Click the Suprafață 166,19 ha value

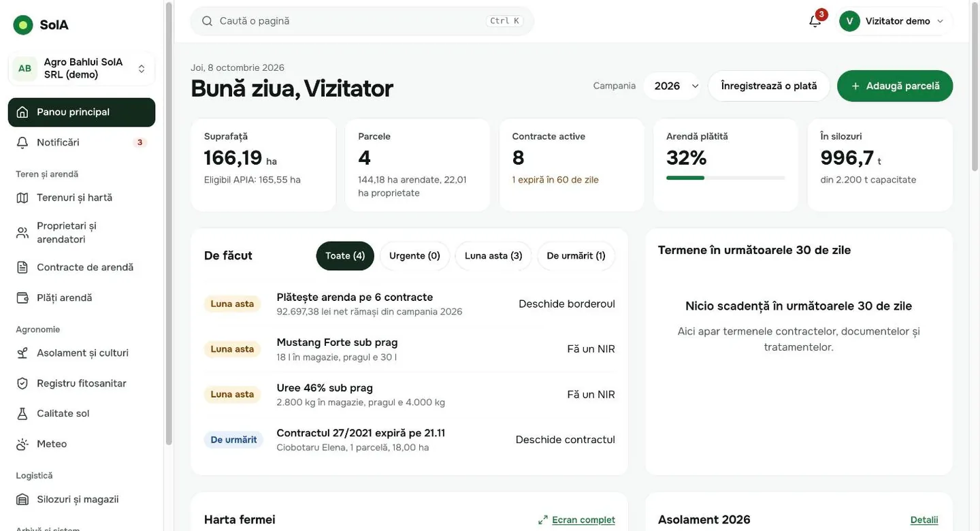coord(240,158)
